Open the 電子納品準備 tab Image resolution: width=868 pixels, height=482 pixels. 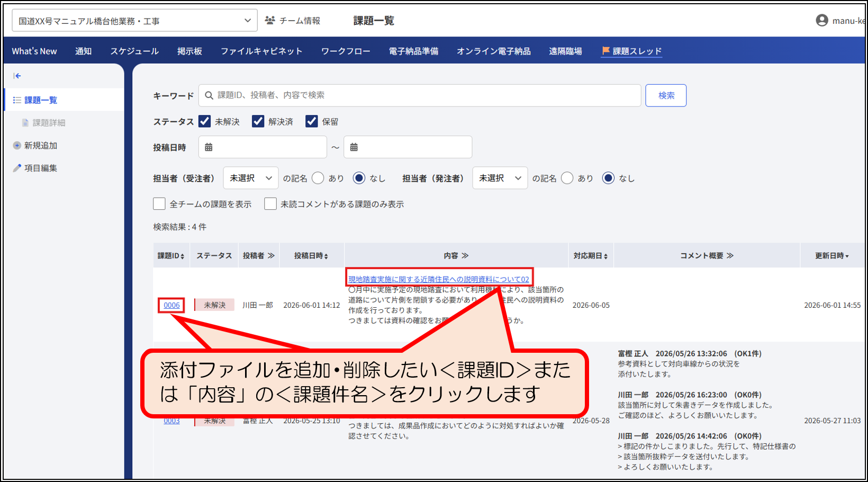click(x=413, y=51)
